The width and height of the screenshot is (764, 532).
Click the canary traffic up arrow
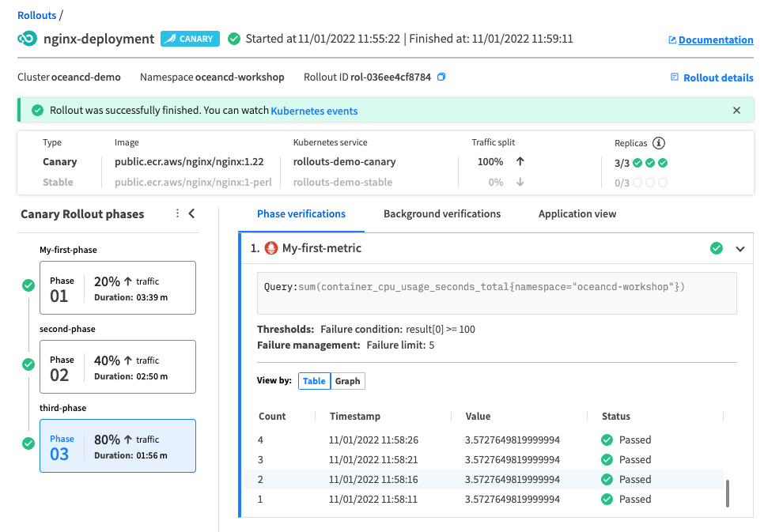pyautogui.click(x=520, y=161)
